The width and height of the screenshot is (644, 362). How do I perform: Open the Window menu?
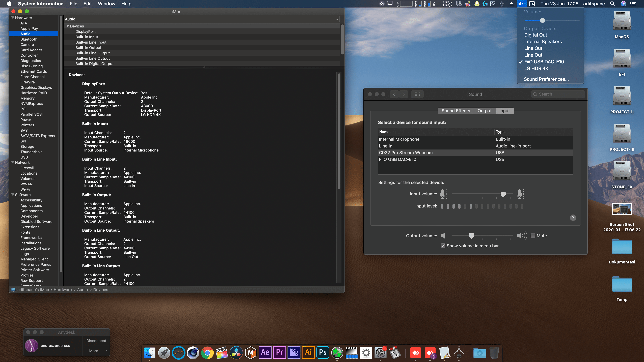coord(106,4)
